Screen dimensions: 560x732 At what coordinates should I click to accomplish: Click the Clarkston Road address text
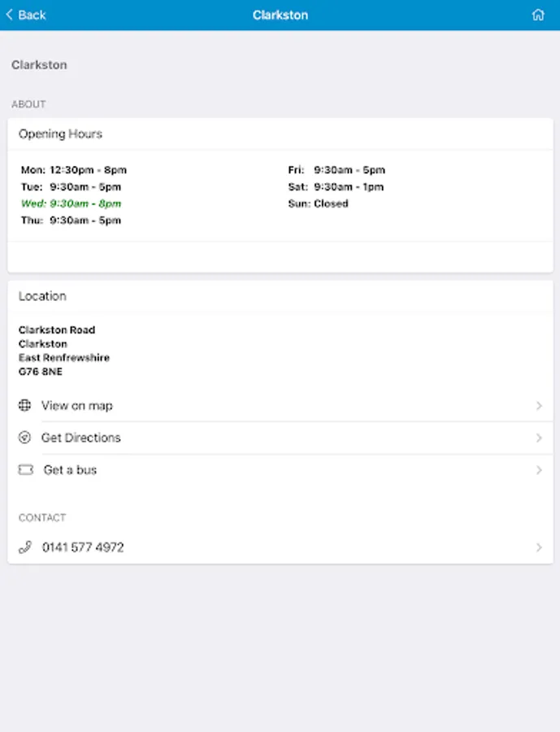pyautogui.click(x=57, y=330)
